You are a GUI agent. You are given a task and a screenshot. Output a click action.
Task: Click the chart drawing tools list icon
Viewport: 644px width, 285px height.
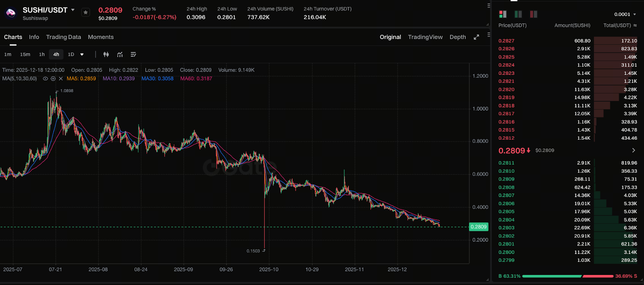pyautogui.click(x=133, y=54)
